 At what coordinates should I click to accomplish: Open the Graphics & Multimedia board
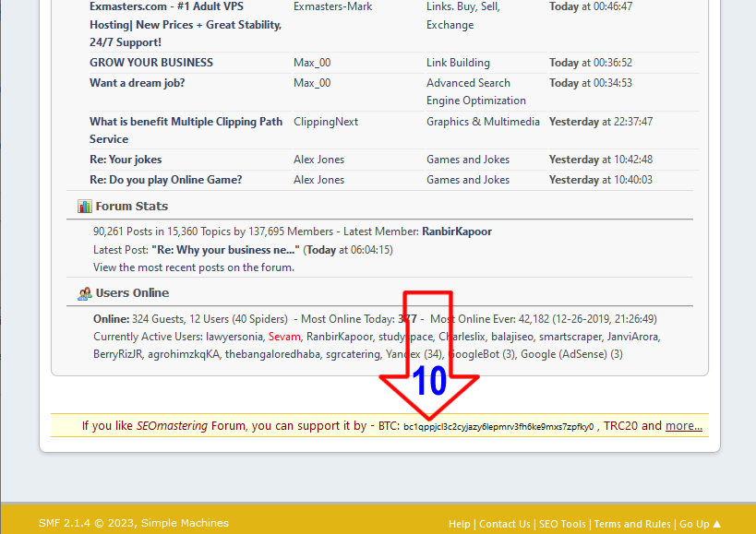click(483, 122)
